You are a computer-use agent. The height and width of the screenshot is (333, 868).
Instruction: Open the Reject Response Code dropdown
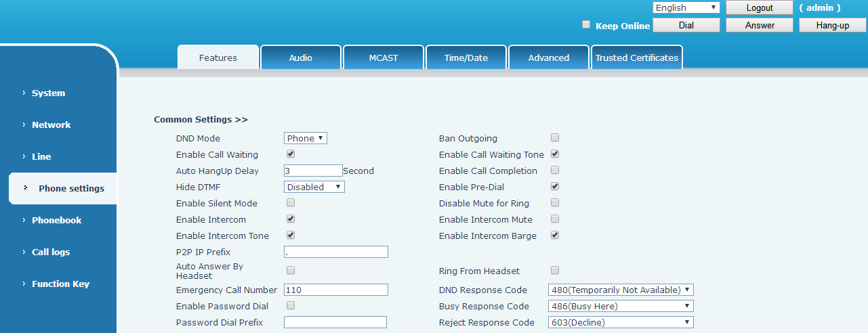pyautogui.click(x=620, y=322)
